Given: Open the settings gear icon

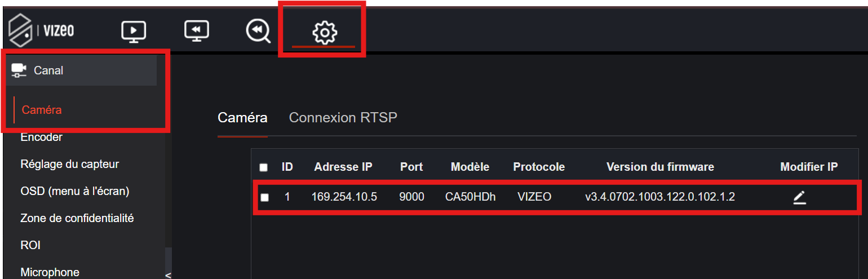Looking at the screenshot, I should pos(324,32).
